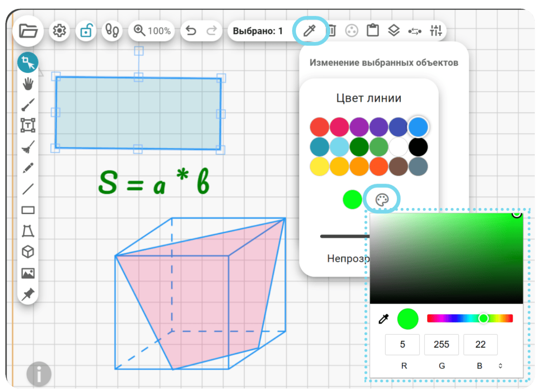The width and height of the screenshot is (543, 392).
Task: Click the eyedropper in color picker
Action: 384,319
